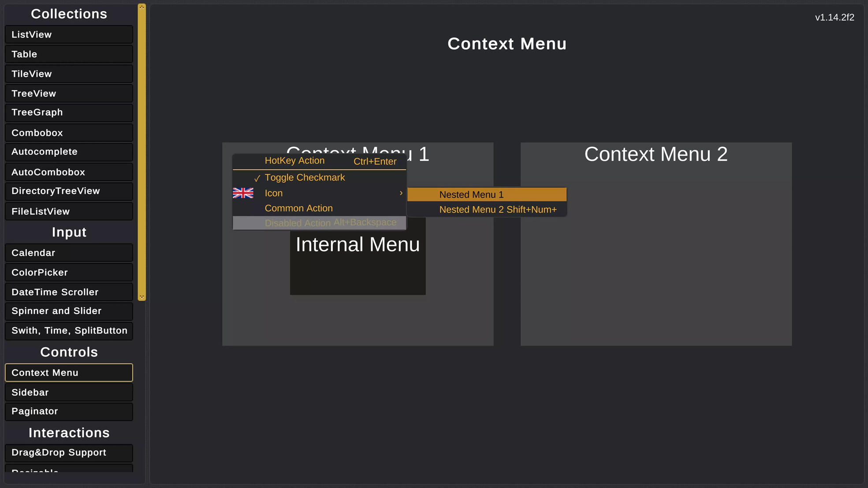This screenshot has width=868, height=488.
Task: Select the DateTime Scroller control
Action: [69, 292]
